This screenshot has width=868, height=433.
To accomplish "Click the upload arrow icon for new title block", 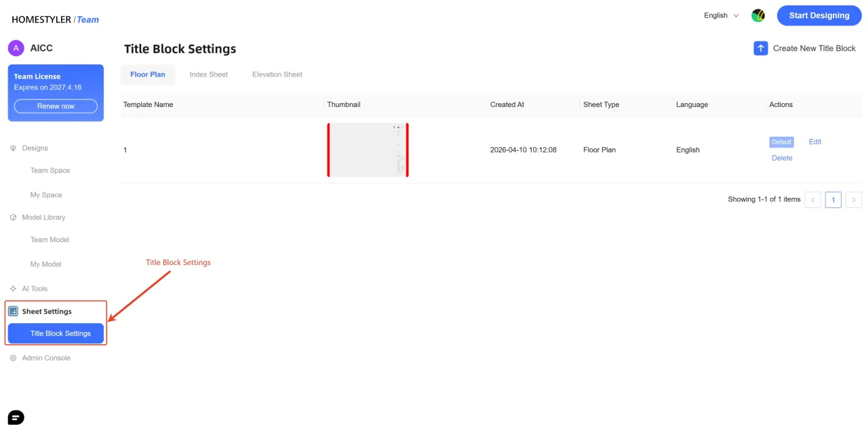I will pos(761,49).
